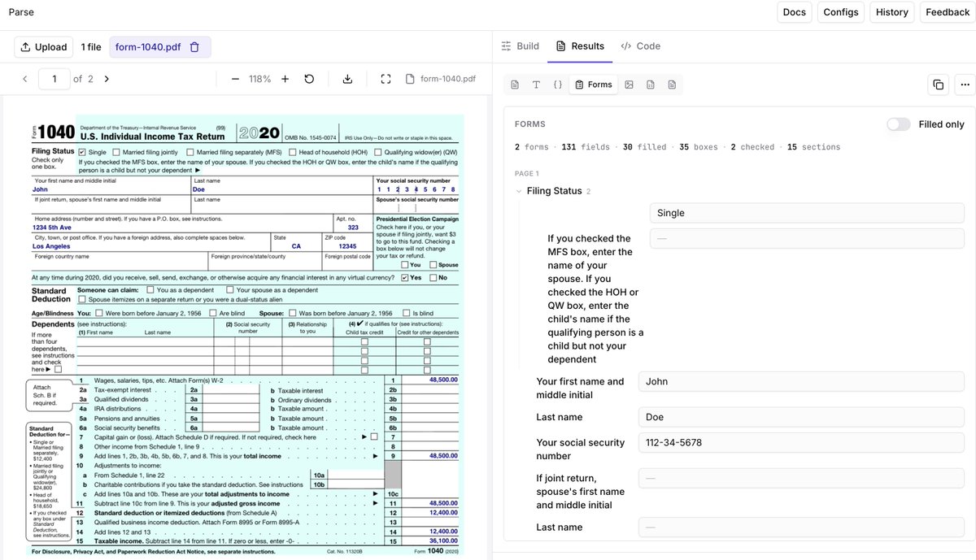Viewport: 976px width, 560px height.
Task: Check Presidential Election Campaign Spouse box
Action: [x=433, y=265]
